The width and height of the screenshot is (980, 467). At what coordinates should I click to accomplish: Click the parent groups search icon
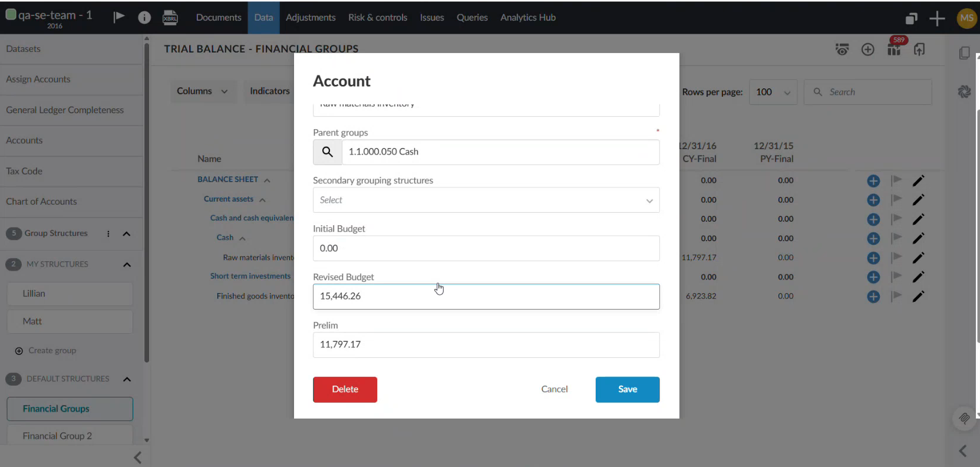tap(328, 152)
